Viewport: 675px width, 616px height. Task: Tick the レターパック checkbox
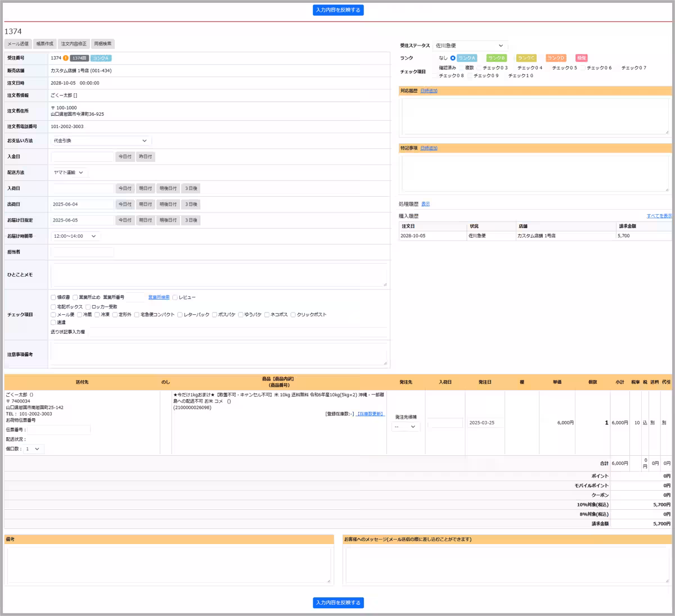click(180, 315)
